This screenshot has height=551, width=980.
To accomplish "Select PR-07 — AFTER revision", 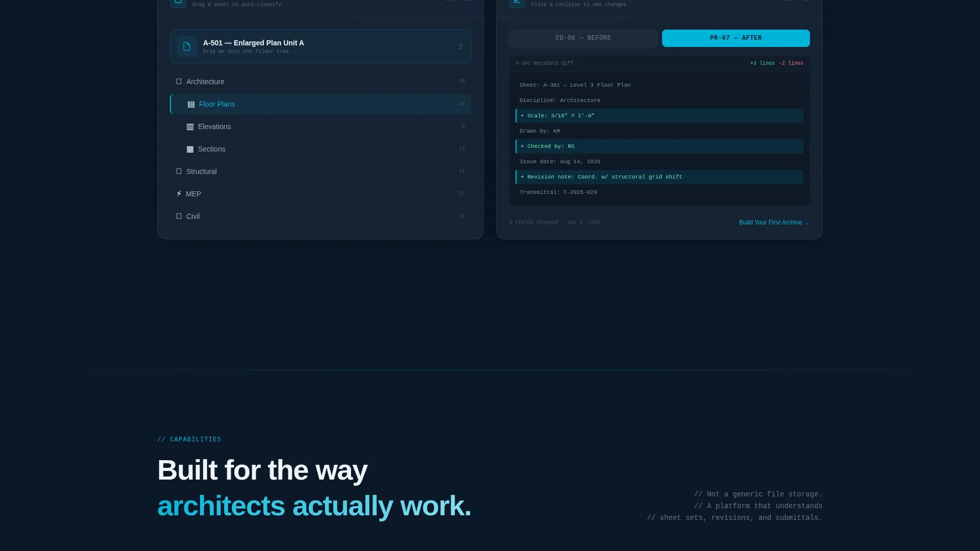I will tap(736, 38).
